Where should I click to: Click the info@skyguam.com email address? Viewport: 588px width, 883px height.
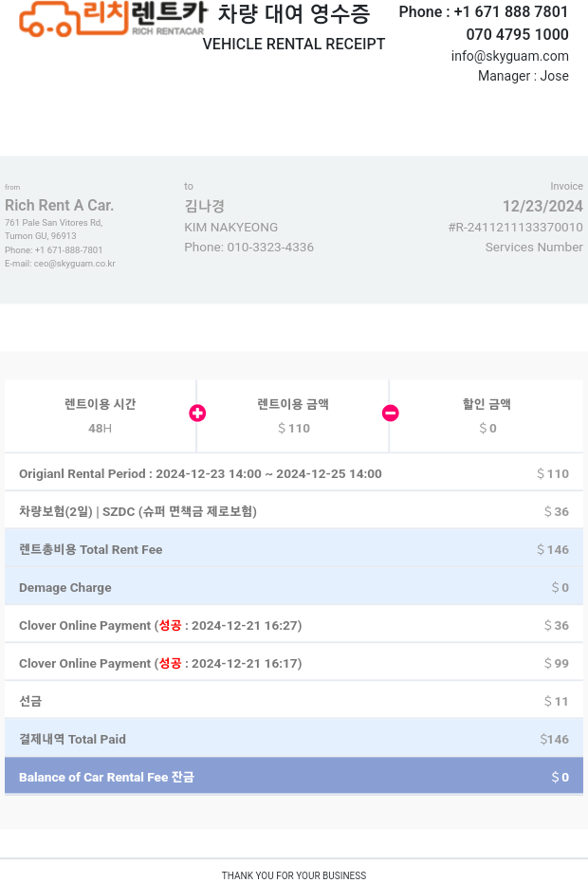(x=509, y=56)
